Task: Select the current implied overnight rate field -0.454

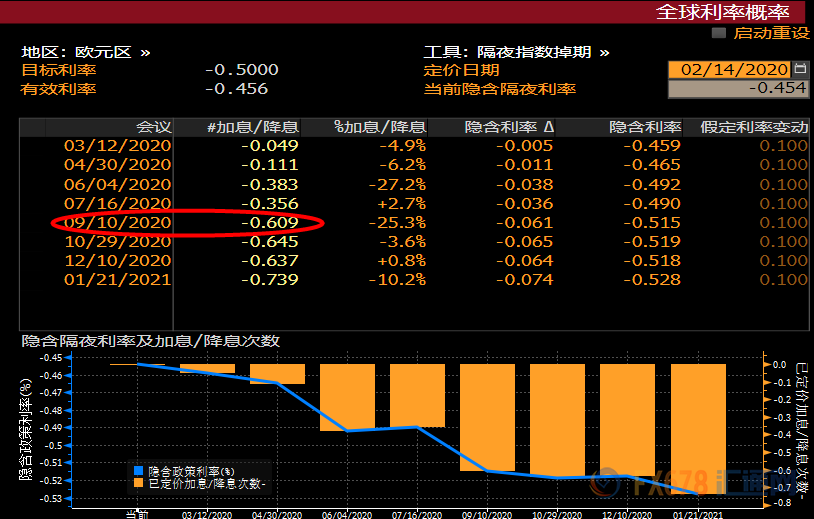Action: pyautogui.click(x=738, y=89)
